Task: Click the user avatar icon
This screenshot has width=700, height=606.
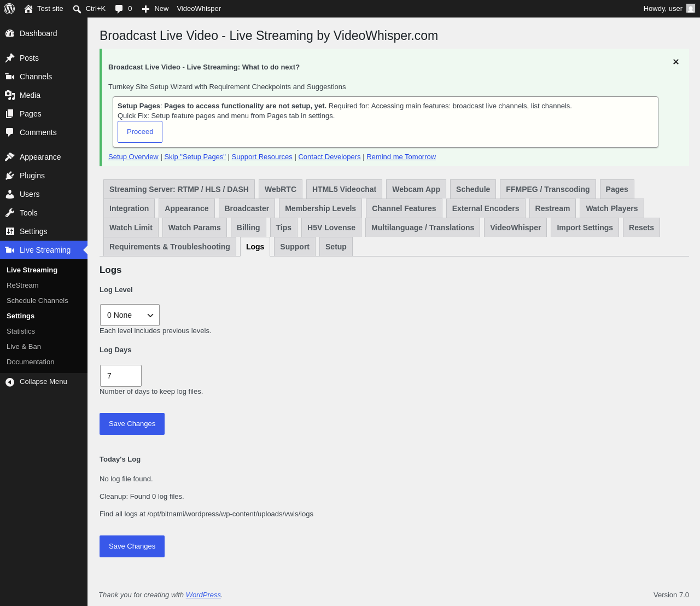Action: pyautogui.click(x=691, y=9)
